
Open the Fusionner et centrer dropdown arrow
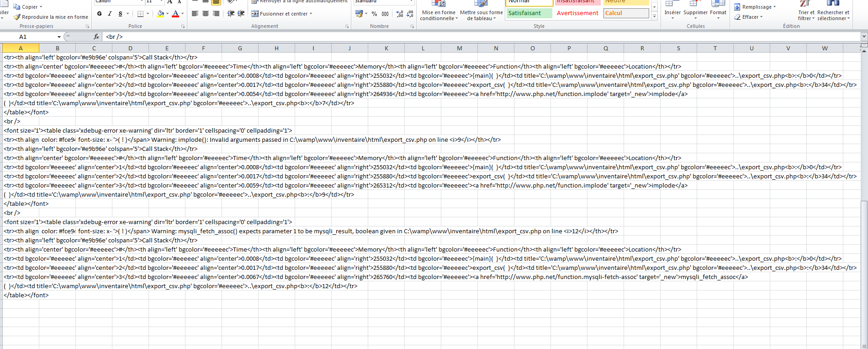click(311, 14)
